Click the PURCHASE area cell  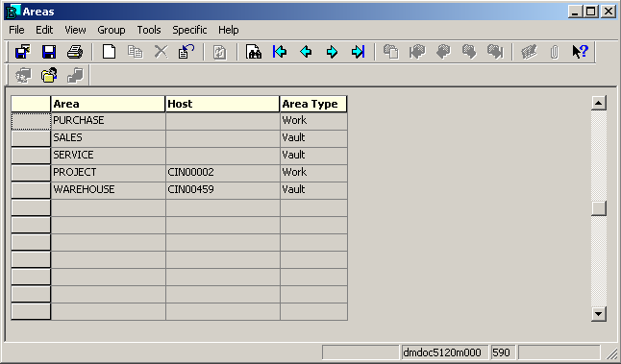(108, 120)
